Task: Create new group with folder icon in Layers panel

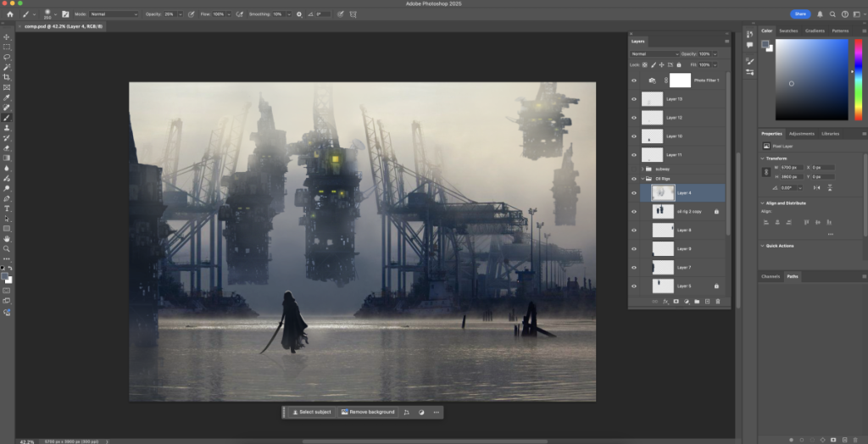Action: click(x=697, y=302)
